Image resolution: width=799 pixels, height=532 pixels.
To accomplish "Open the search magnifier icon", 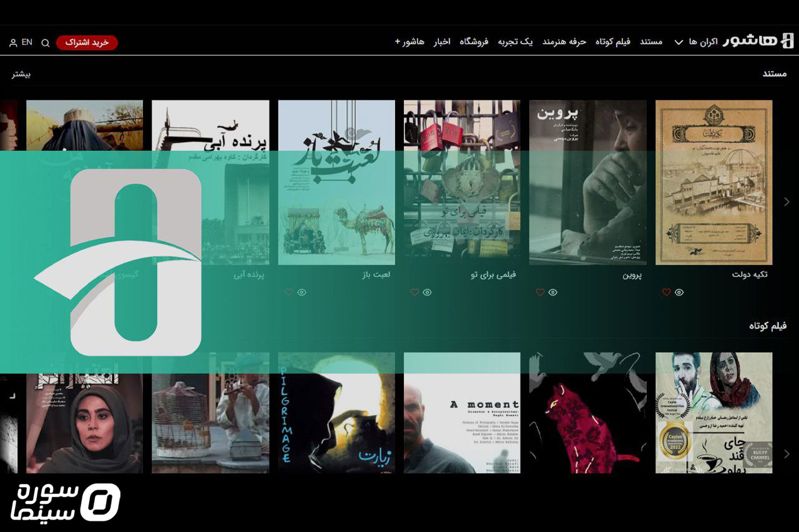I will 46,43.
